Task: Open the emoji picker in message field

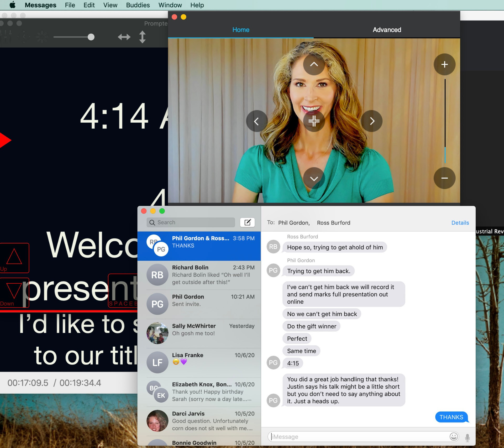Action: click(454, 436)
